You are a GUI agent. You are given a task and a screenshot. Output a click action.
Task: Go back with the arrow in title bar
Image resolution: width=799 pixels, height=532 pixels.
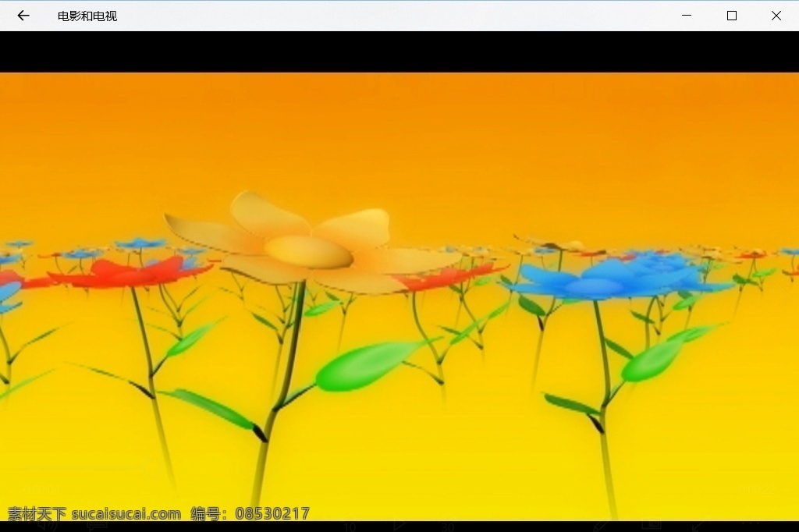[23, 16]
